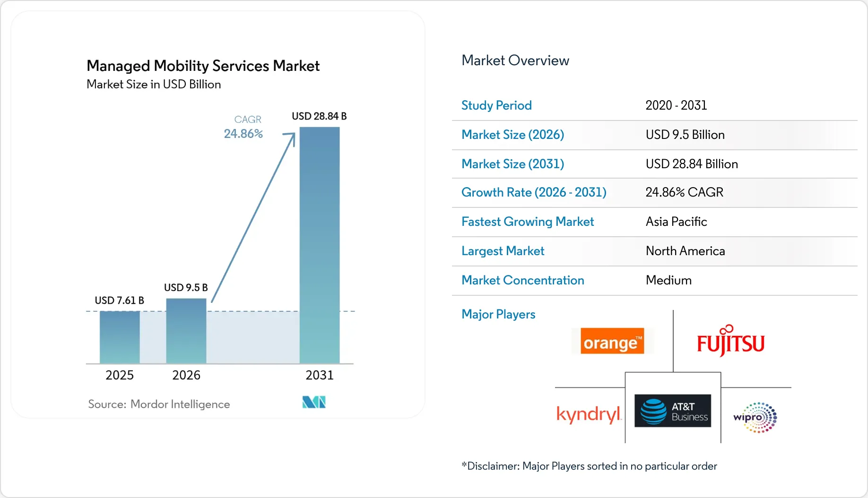
Task: Click the 2026 x-axis label
Action: coord(186,375)
